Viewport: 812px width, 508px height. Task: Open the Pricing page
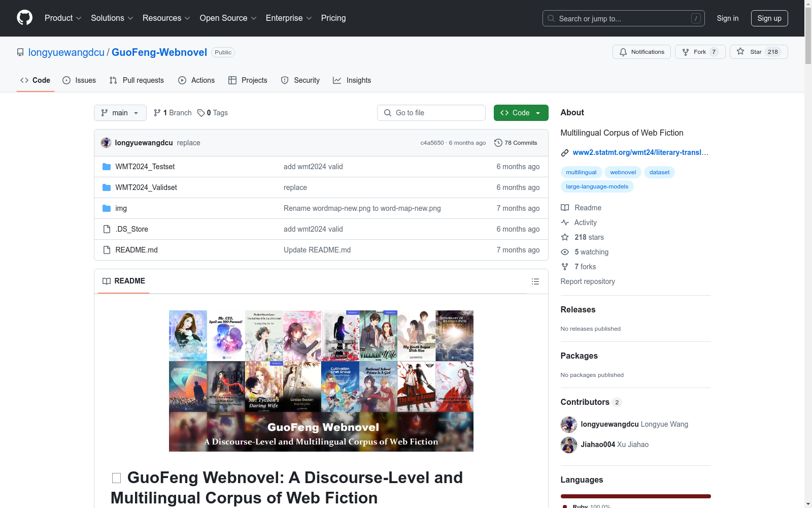333,18
